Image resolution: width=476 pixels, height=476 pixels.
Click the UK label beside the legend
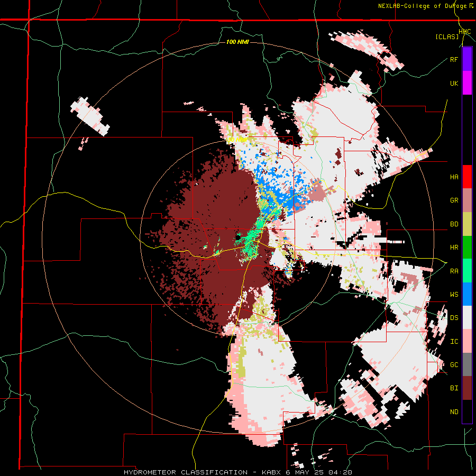(454, 83)
